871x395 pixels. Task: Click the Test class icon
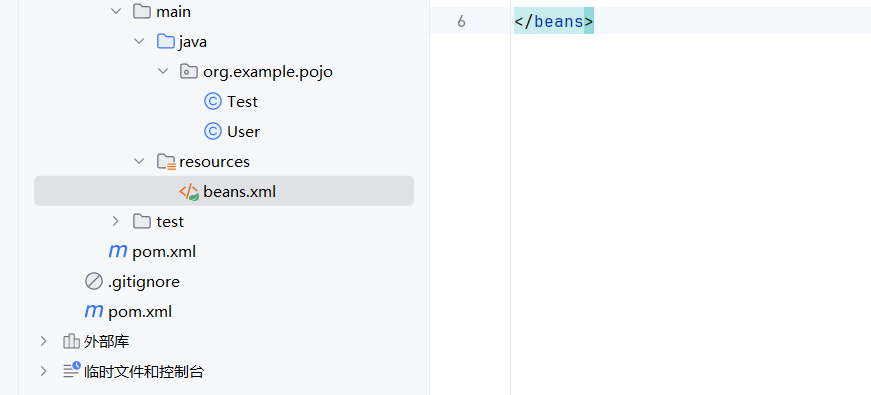(x=213, y=102)
